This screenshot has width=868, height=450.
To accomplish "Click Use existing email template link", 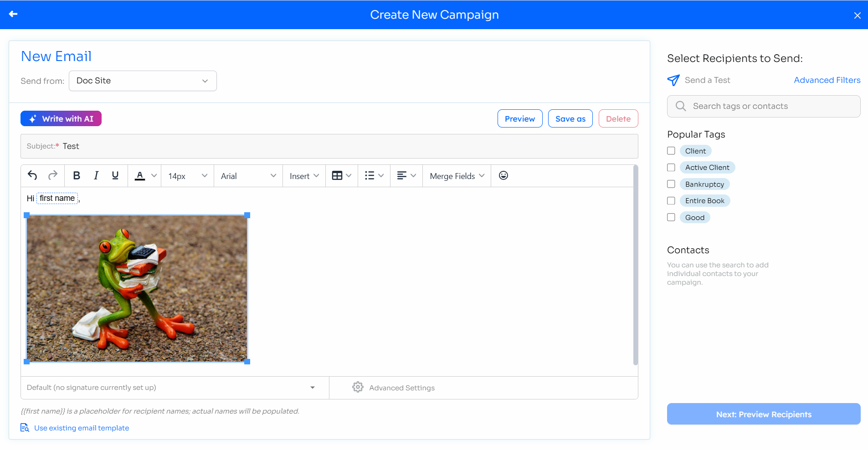I will [x=82, y=428].
